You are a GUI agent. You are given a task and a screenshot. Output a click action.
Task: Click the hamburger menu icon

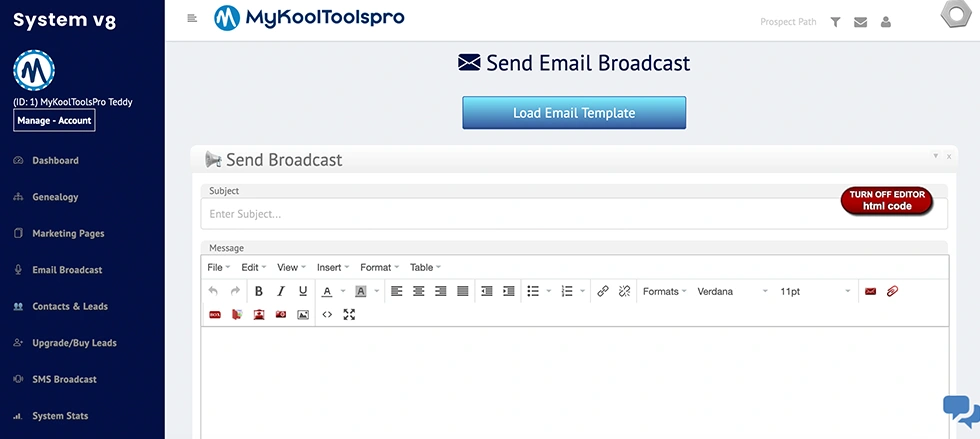click(x=192, y=18)
